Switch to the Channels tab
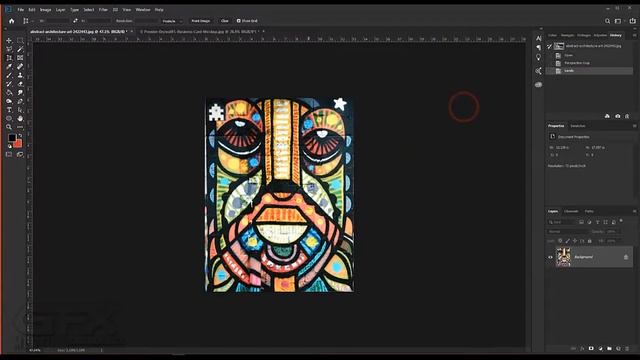This screenshot has height=360, width=640. (571, 211)
